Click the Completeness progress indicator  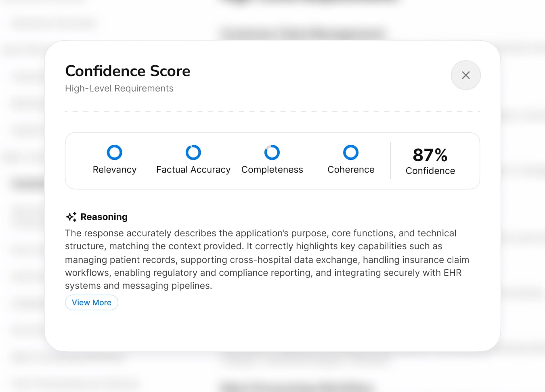(272, 152)
